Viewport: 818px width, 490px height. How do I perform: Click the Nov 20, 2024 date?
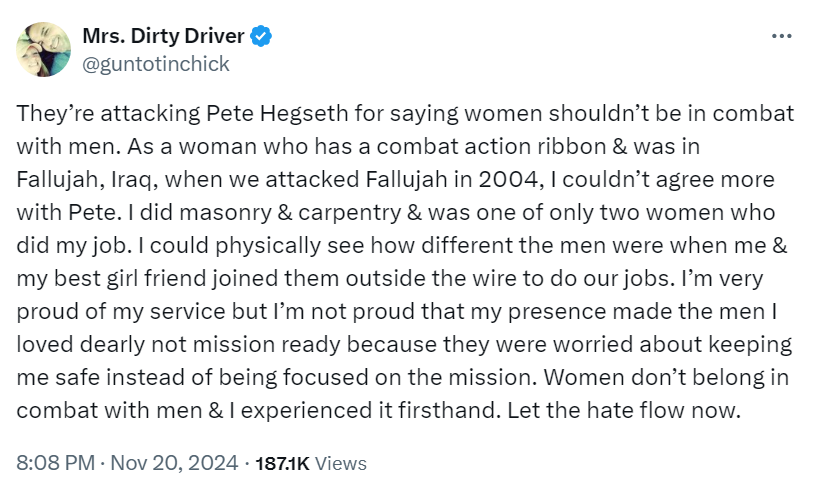click(173, 463)
